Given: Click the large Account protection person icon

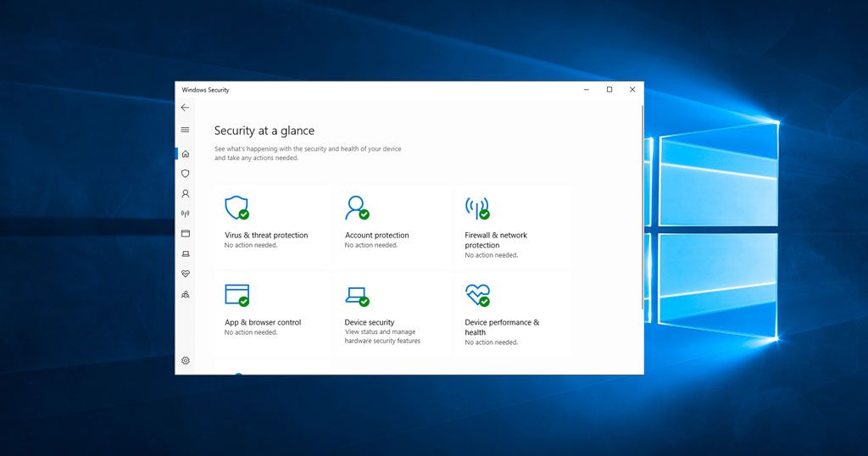Looking at the screenshot, I should click(x=357, y=208).
